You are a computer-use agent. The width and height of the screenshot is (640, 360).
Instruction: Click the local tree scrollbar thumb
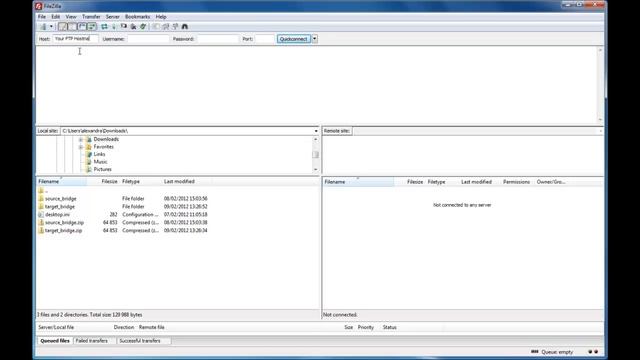click(316, 155)
